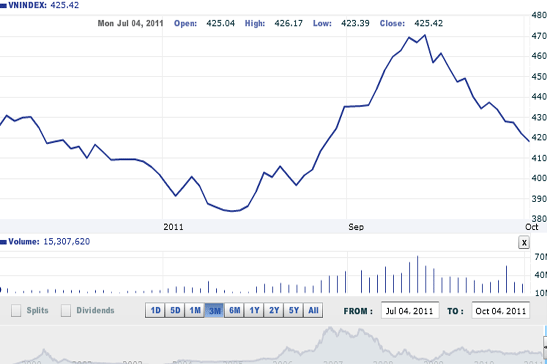Click the VNINDEX legend marker icon
The image size is (550, 364).
coord(3,6)
